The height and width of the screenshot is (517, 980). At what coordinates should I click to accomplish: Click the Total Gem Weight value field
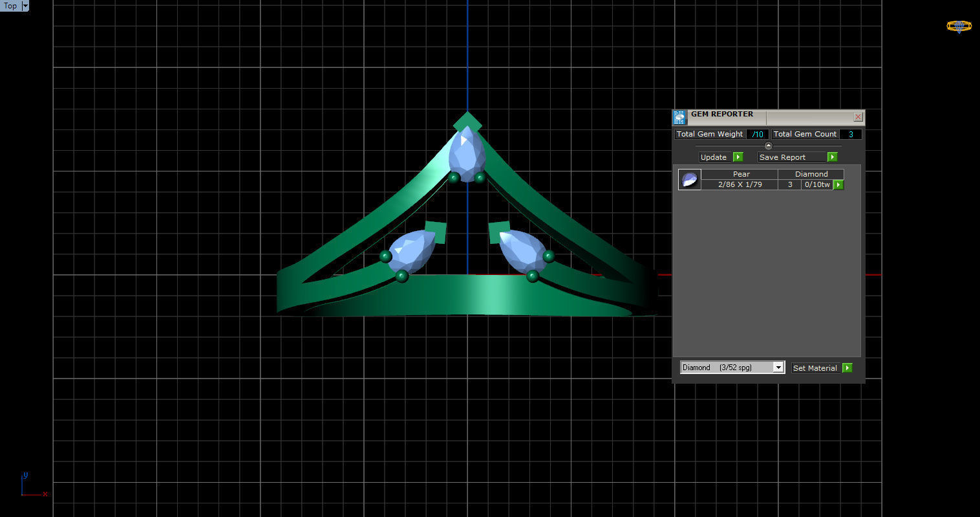coord(758,134)
